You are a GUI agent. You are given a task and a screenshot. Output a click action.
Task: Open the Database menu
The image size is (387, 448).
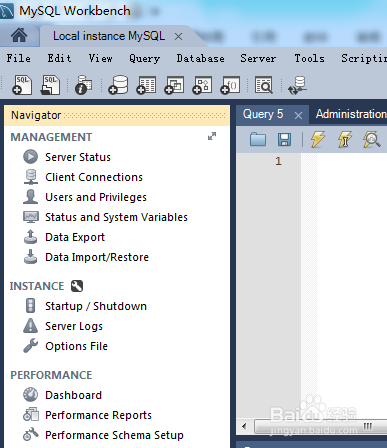(x=200, y=58)
